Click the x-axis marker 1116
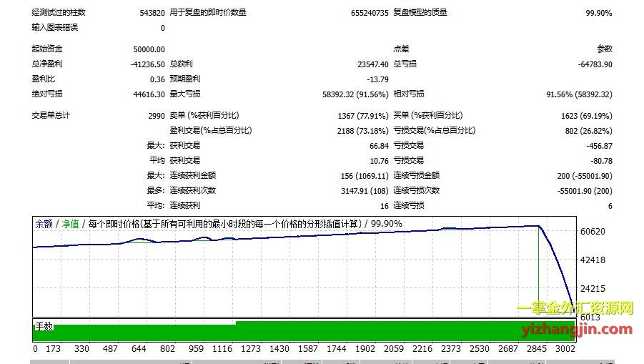This screenshot has width=644, height=364. tap(222, 349)
